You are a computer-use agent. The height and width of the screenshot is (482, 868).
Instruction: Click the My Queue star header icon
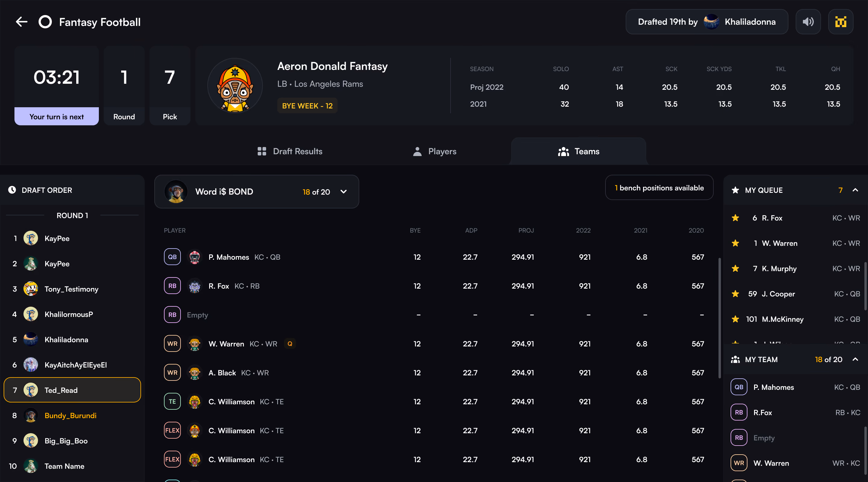click(735, 190)
